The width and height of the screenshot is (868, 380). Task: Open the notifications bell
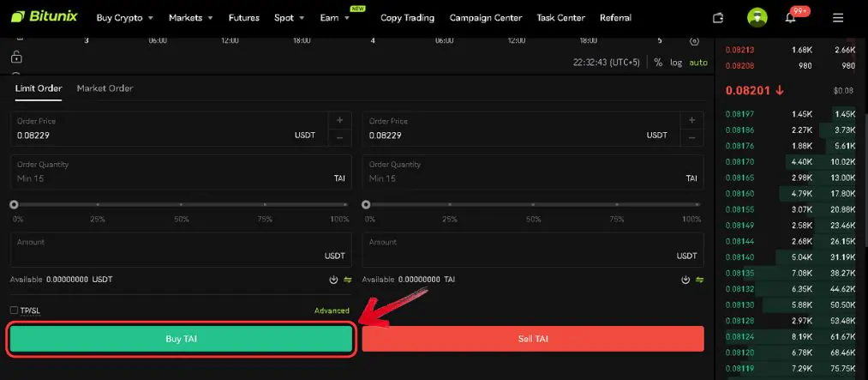tap(791, 18)
